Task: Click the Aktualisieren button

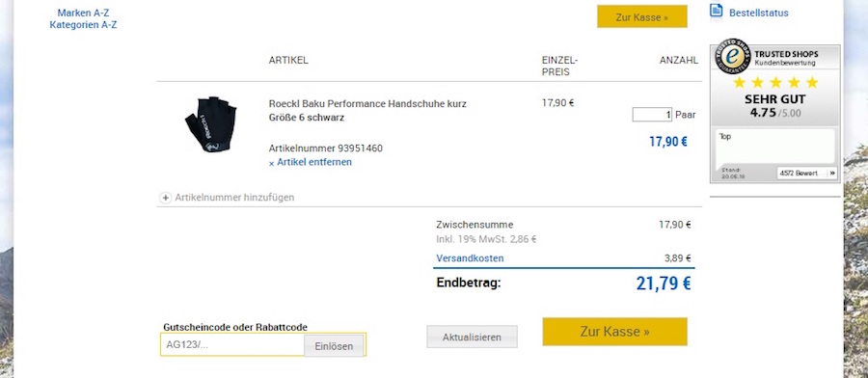Action: pos(472,337)
